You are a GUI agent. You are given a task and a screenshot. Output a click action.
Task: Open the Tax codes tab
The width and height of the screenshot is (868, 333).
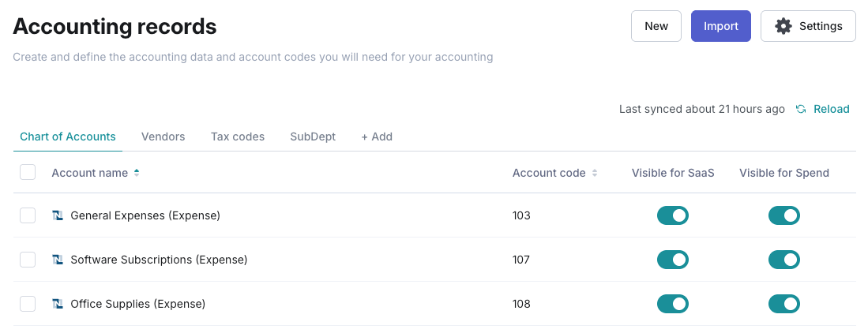pos(238,137)
